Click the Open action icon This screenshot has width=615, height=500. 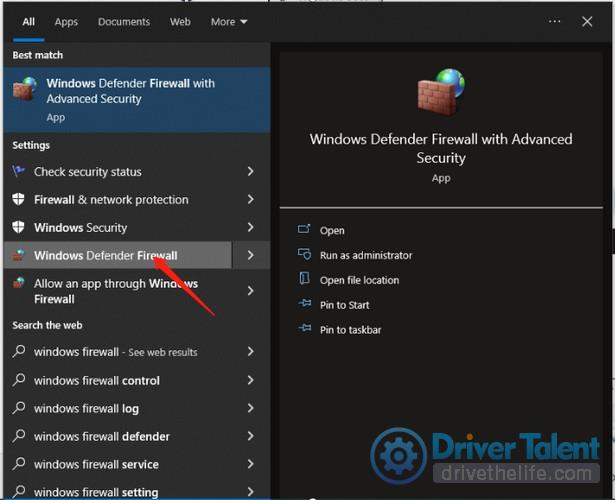click(304, 229)
